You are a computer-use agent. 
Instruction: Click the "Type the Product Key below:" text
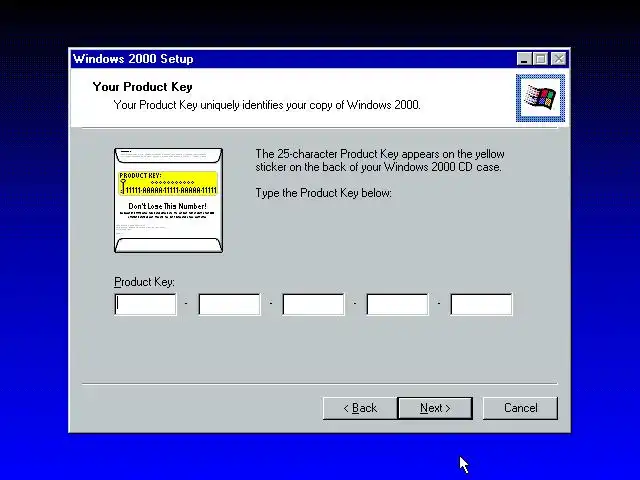323,193
